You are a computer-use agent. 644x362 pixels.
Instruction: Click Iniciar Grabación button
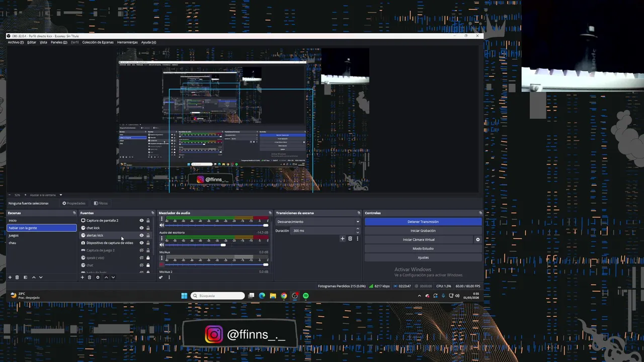423,231
